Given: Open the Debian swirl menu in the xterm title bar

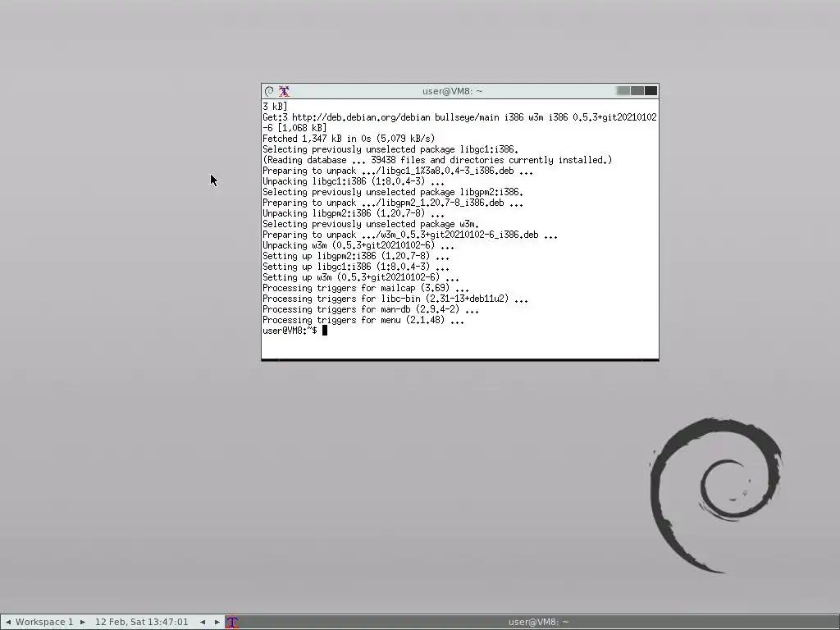Looking at the screenshot, I should point(269,91).
